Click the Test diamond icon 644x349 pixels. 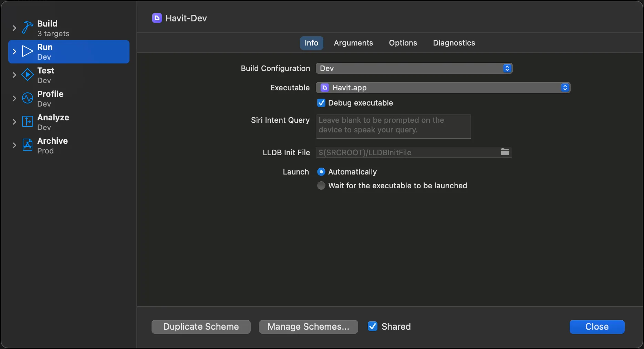(27, 75)
